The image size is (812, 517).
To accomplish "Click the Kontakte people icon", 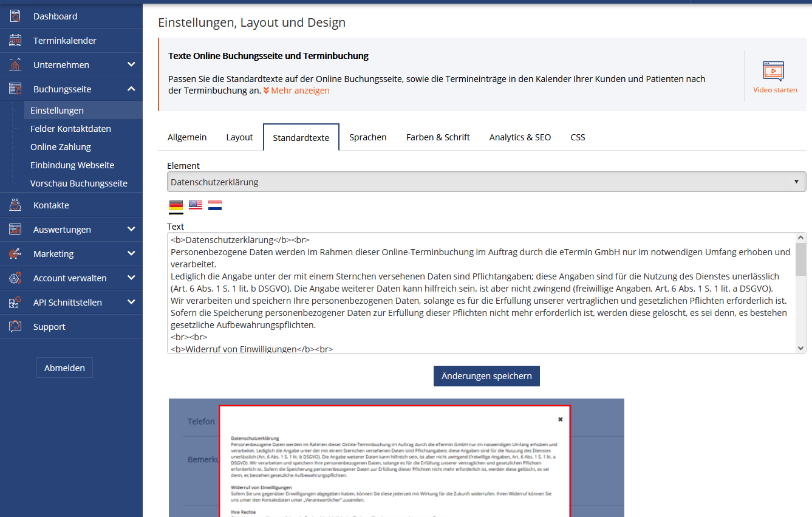I will [15, 205].
